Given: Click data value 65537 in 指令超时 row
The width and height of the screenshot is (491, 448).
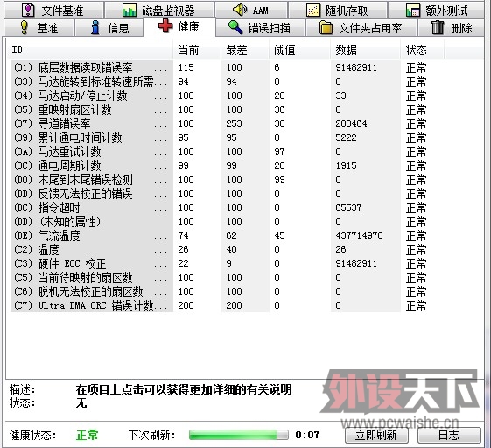Looking at the screenshot, I should (348, 207).
